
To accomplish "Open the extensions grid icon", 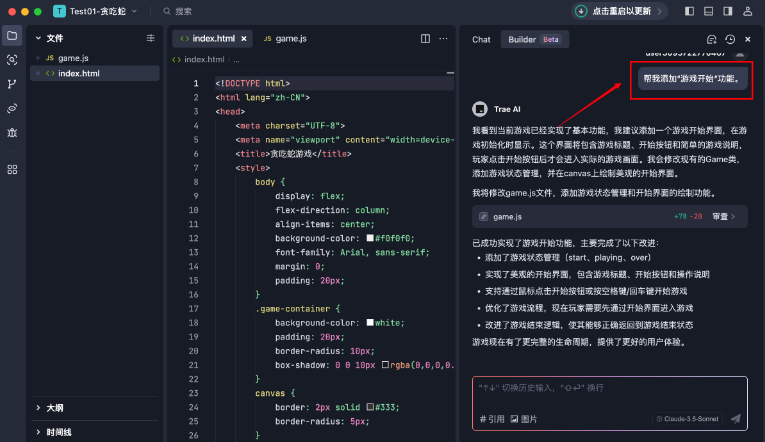I will pos(12,169).
